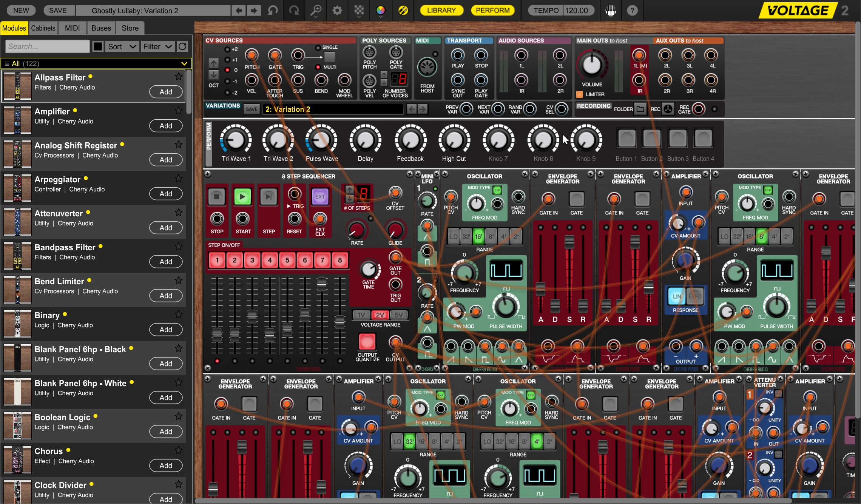Select 1V voltage range
Image resolution: width=861 pixels, height=504 pixels.
pyautogui.click(x=361, y=315)
